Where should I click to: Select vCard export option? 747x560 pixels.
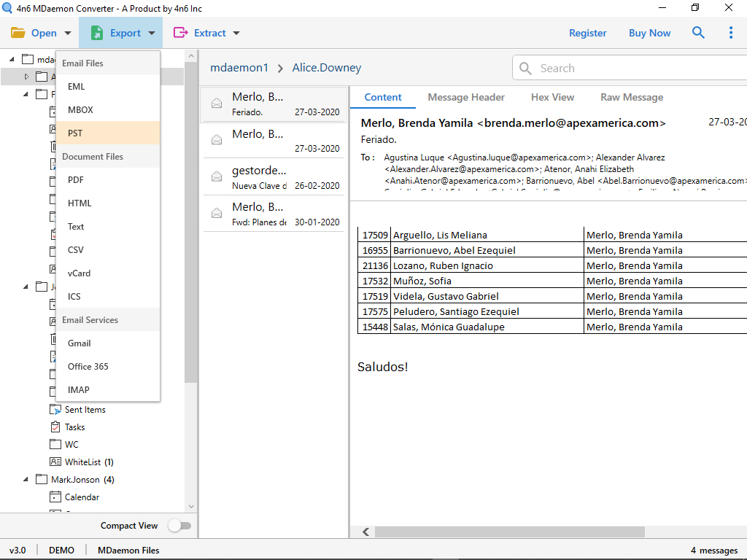108,273
